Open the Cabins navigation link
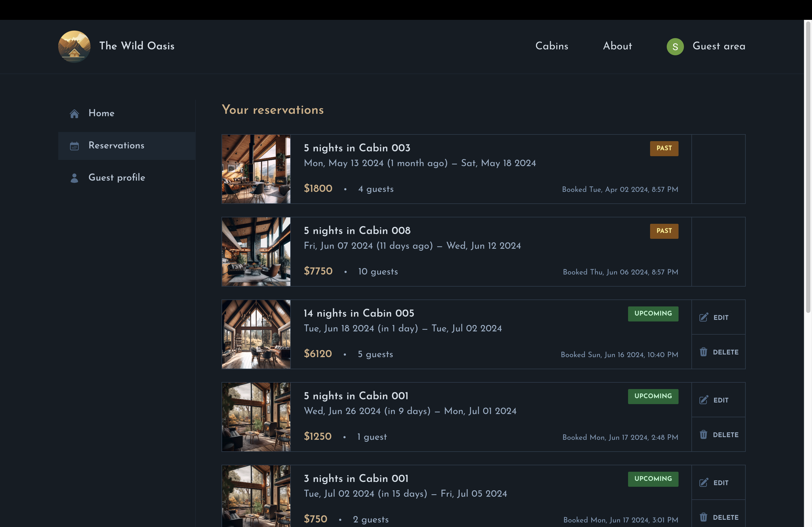 pos(552,46)
